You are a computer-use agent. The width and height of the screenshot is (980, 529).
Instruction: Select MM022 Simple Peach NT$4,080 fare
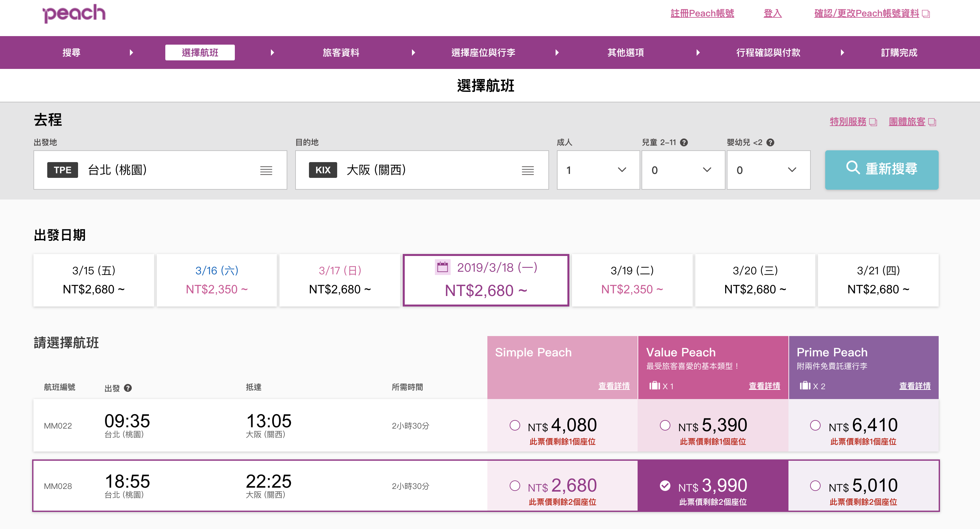pos(514,426)
